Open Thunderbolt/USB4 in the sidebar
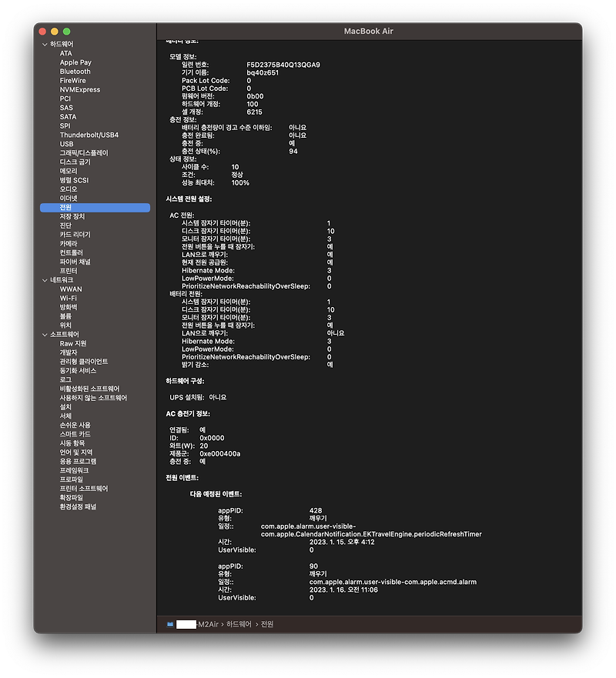 [89, 135]
